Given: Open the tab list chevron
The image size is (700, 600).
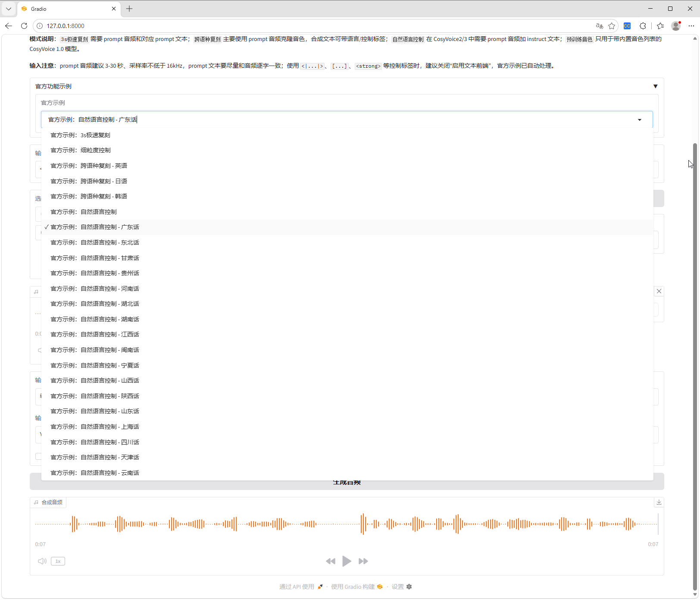Looking at the screenshot, I should point(9,9).
